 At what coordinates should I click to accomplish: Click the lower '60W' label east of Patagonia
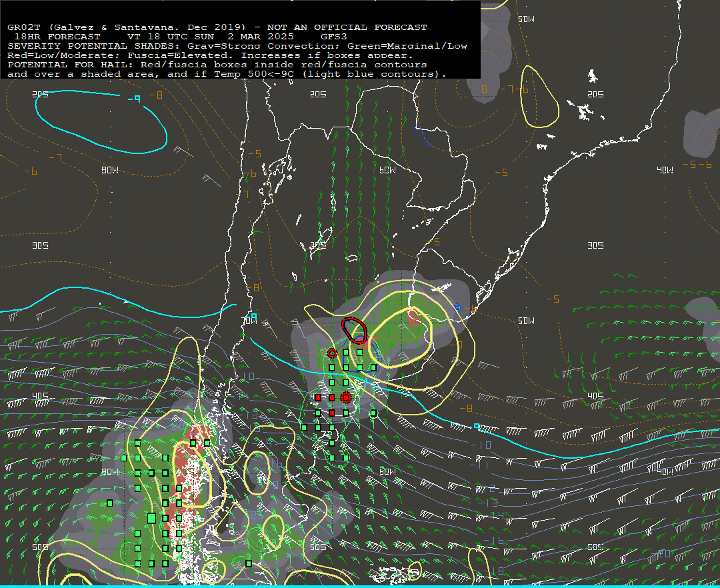(387, 471)
